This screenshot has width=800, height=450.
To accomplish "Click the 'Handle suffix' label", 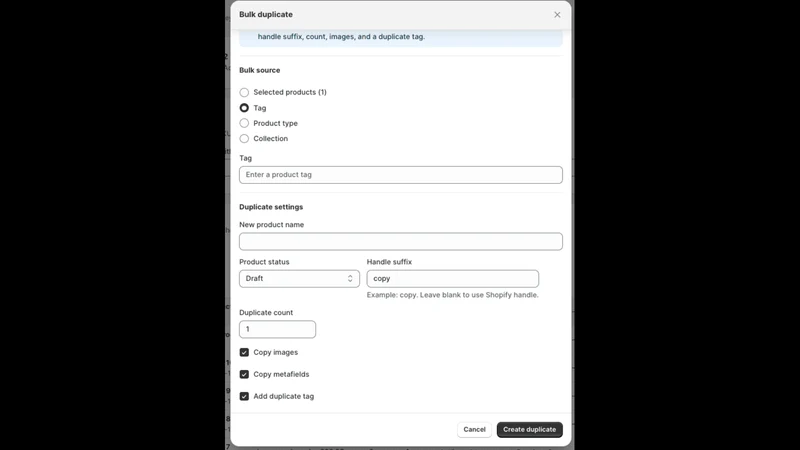I will click(x=389, y=262).
